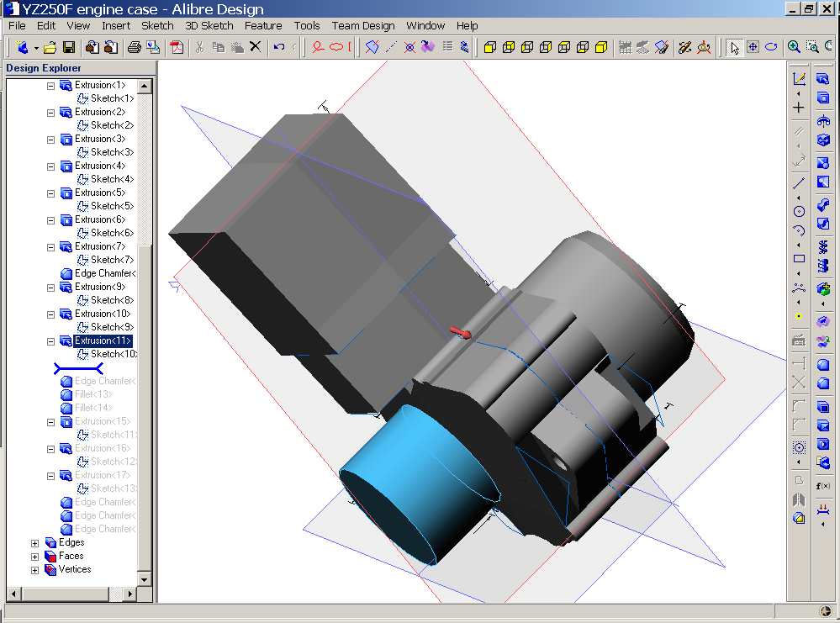Publish to PDF with the PDF icon
This screenshot has height=623, width=840.
pos(177,48)
